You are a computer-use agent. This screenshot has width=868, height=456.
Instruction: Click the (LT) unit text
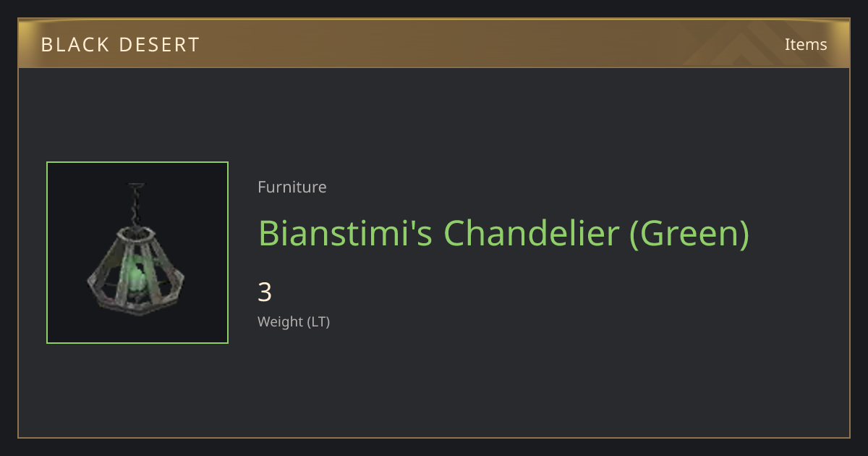pyautogui.click(x=319, y=321)
